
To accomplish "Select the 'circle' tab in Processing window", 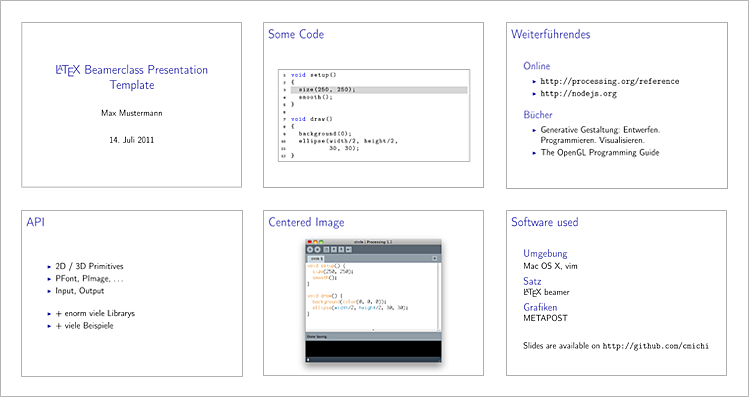I will tap(316, 259).
